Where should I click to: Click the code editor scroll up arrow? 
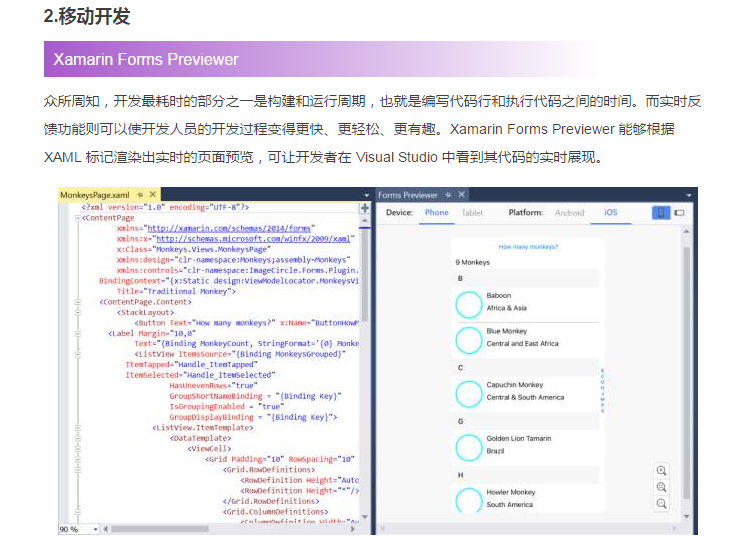(x=365, y=220)
